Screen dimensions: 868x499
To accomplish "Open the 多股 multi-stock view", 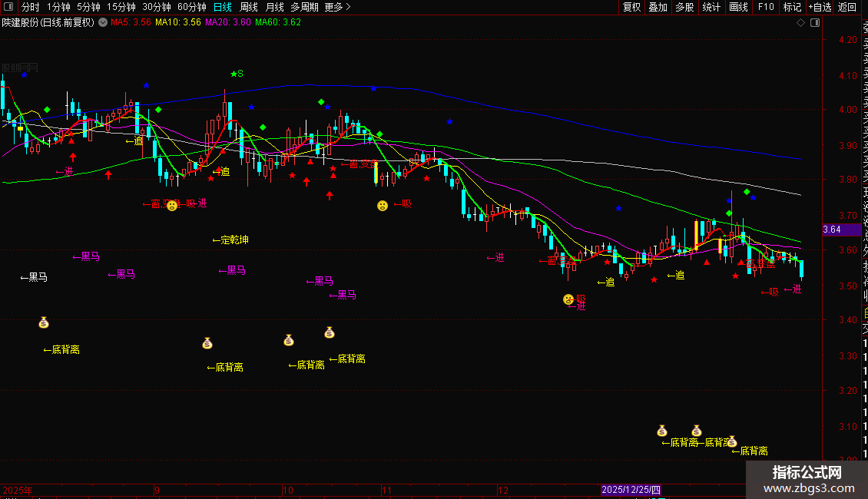I will (684, 7).
